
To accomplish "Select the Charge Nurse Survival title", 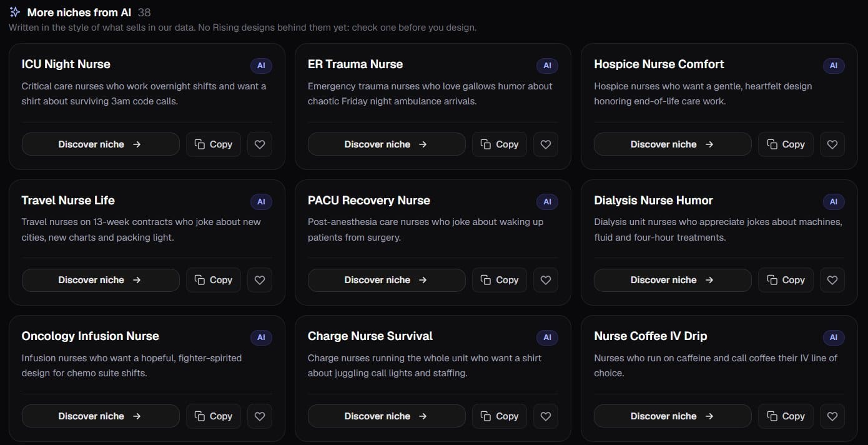I will click(370, 336).
